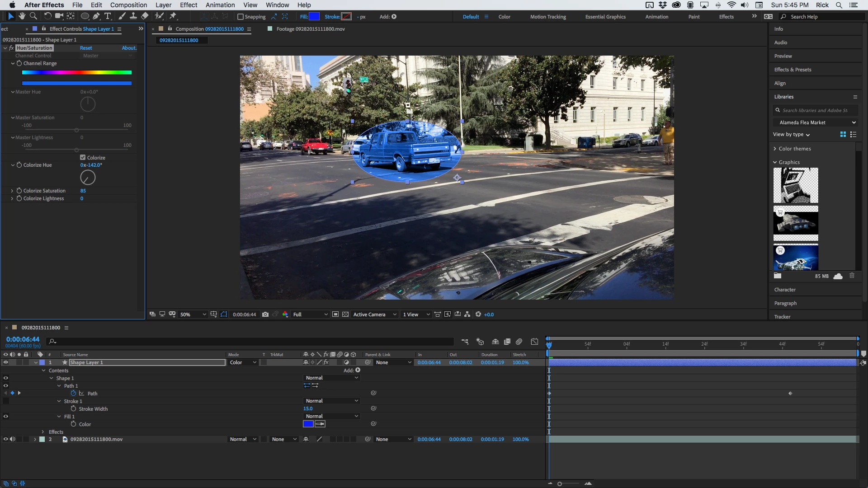Screen dimensions: 868x488
Task: Open the Composition menu
Action: (x=128, y=5)
